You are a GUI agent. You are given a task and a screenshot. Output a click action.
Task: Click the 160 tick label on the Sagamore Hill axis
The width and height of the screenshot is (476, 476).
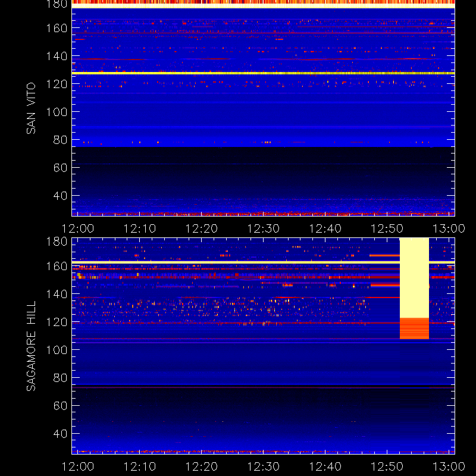pos(57,266)
